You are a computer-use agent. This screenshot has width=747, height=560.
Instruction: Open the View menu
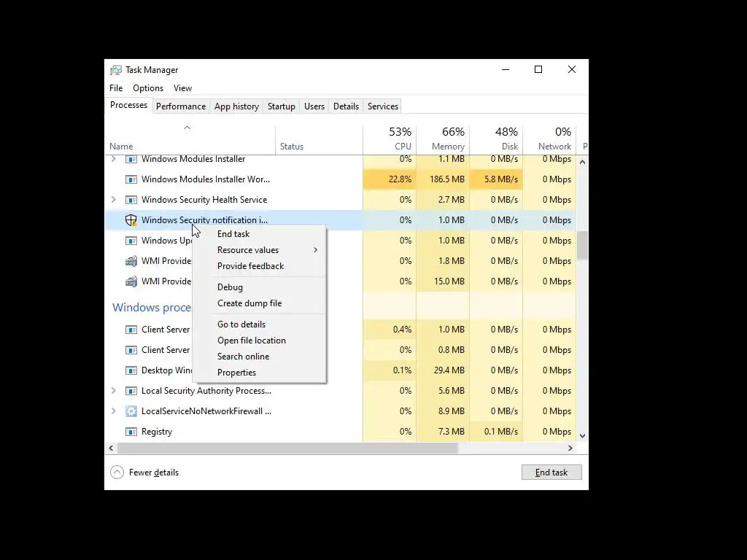coord(182,88)
